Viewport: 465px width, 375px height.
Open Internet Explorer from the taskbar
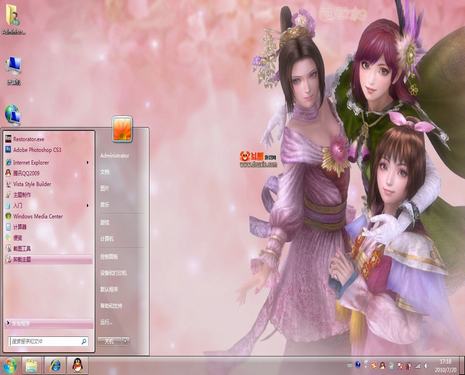55,366
